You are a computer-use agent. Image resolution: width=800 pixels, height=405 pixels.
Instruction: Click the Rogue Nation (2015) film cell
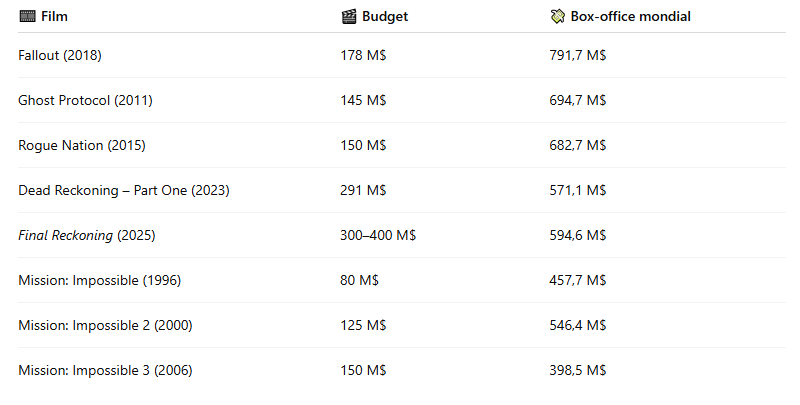coord(82,145)
